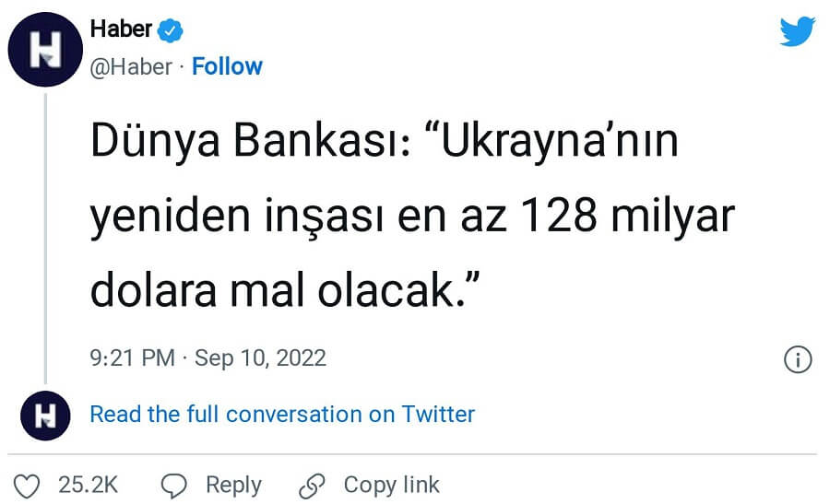Screen dimensions: 830x504
Task: Click the "128 milyar" figure in tweet
Action: [x=627, y=218]
